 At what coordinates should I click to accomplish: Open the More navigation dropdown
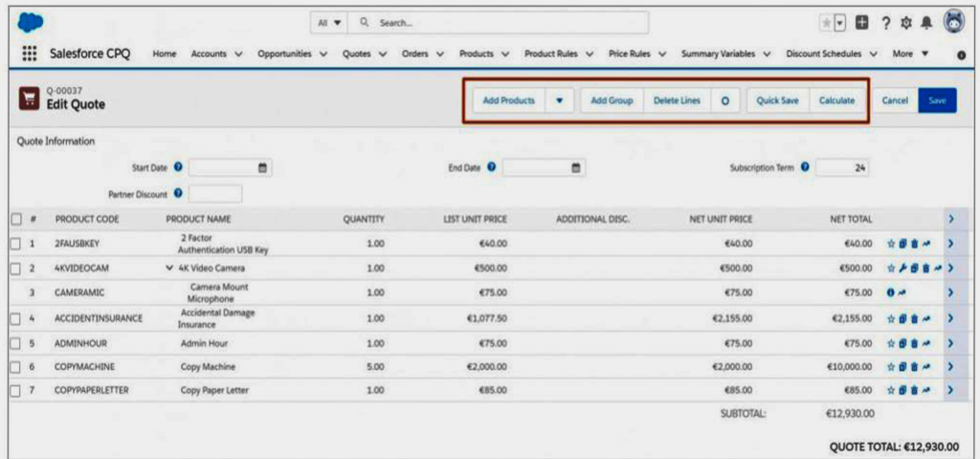(x=910, y=55)
